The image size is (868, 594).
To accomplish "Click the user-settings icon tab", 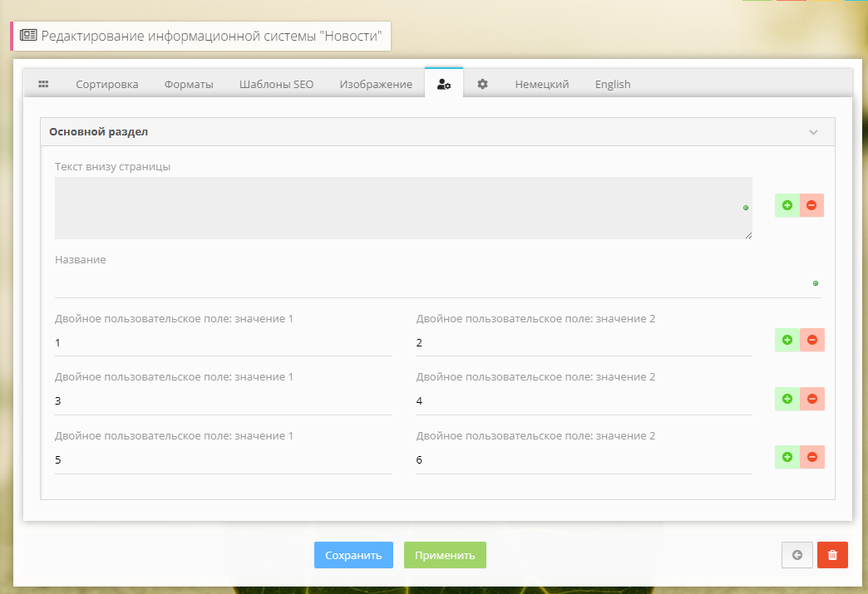I will (x=444, y=84).
